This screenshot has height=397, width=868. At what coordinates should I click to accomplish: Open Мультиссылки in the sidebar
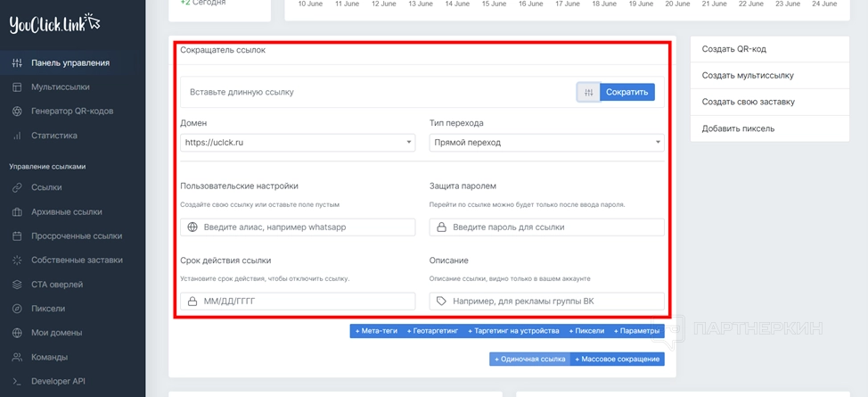click(60, 87)
